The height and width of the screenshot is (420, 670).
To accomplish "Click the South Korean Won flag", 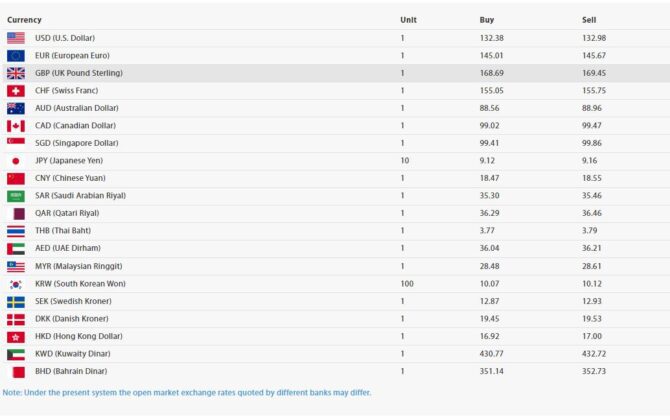I will [x=16, y=283].
